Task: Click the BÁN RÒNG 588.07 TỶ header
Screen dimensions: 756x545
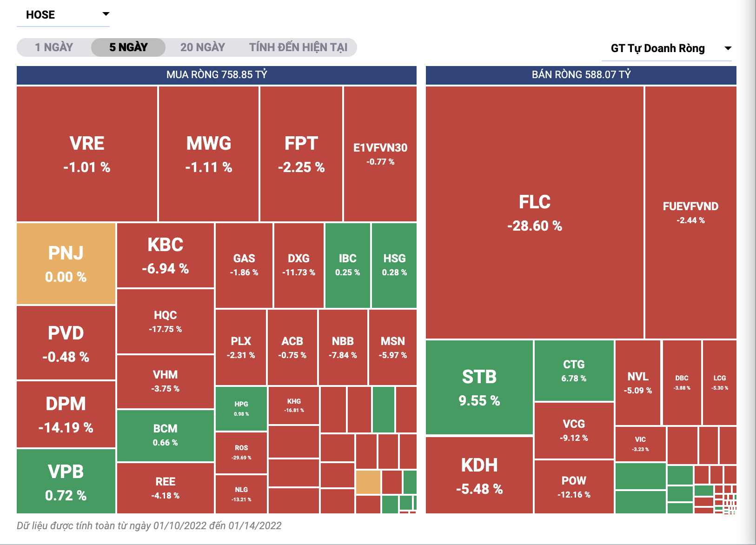Action: click(x=581, y=75)
